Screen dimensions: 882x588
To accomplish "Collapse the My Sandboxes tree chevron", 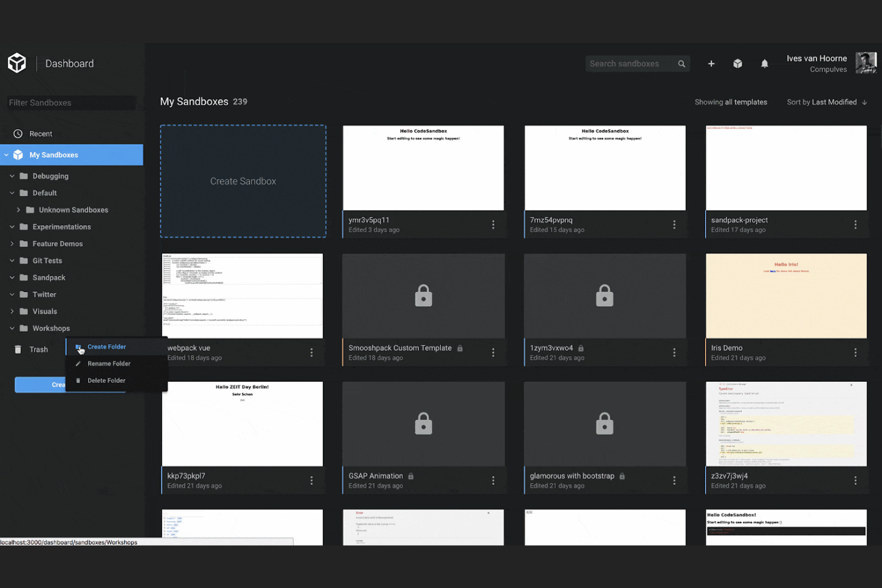I will [6, 155].
